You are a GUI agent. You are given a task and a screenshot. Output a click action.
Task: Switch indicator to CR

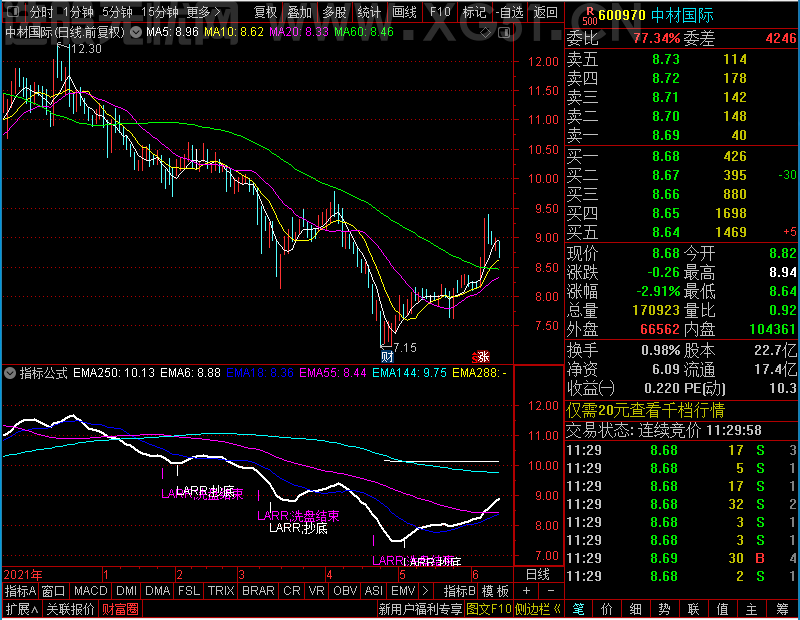click(292, 591)
